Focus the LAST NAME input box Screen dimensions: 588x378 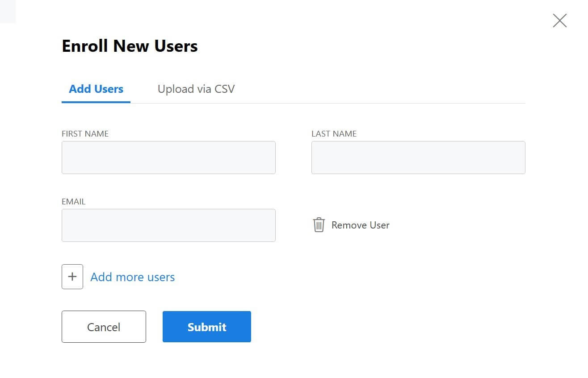coord(418,157)
